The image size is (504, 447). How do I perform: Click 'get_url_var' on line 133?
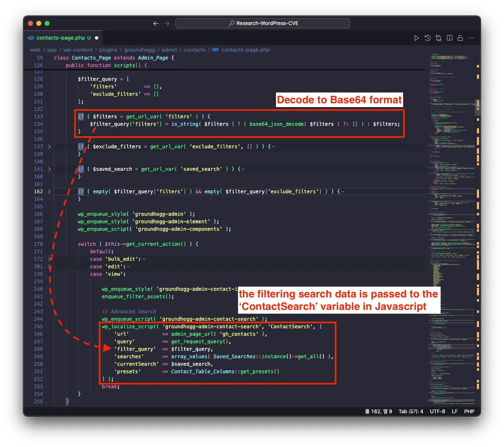tap(143, 117)
